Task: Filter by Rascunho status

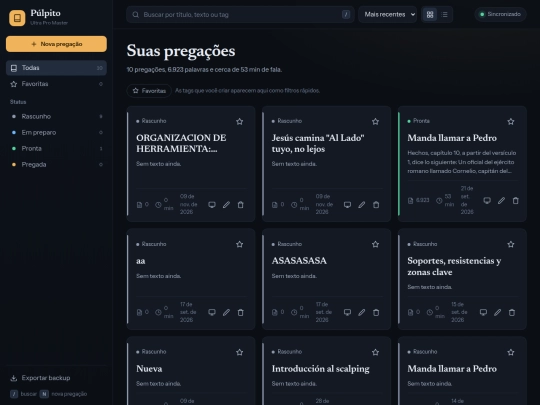Action: [56, 116]
